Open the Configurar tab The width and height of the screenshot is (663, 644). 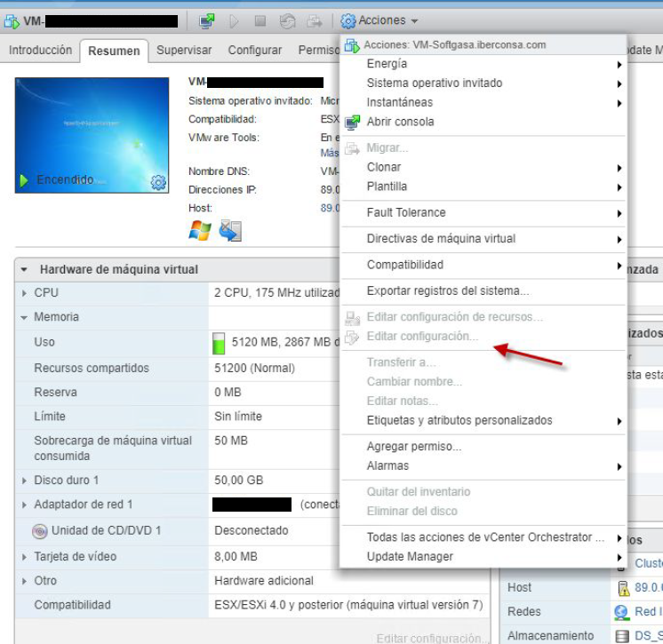[x=254, y=50]
